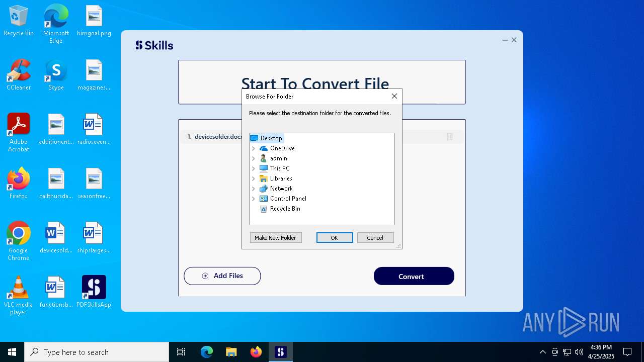Open the Windows Start menu
This screenshot has height=362, width=644.
(12, 352)
